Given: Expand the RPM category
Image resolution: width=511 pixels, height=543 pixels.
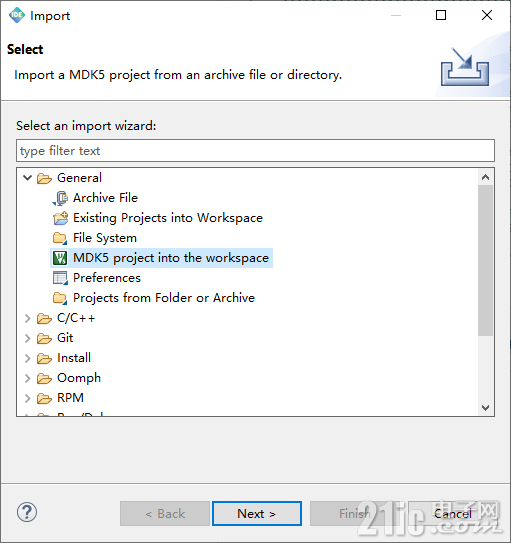Looking at the screenshot, I should pyautogui.click(x=27, y=399).
